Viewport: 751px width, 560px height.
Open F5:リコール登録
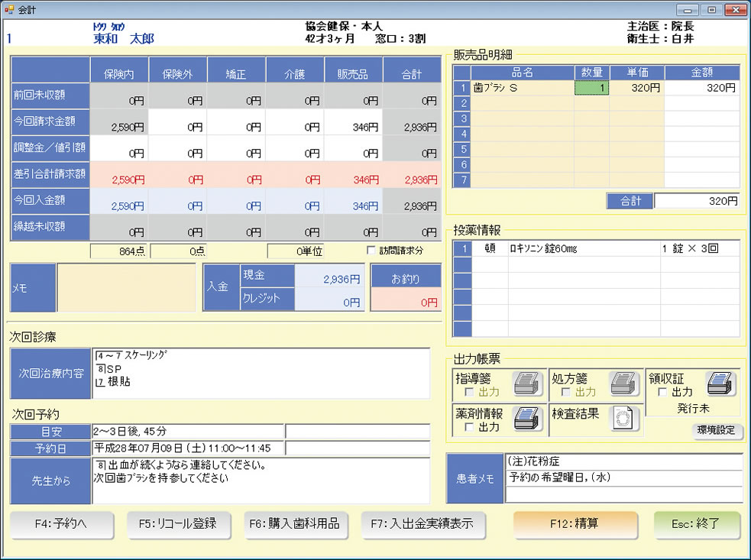tap(177, 524)
